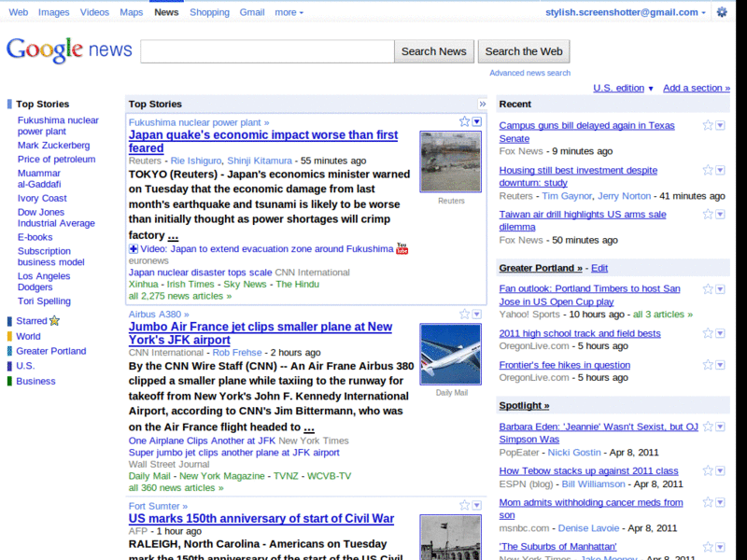The image size is (747, 560).
Task: Select Tori Spelling topic in sidebar
Action: pyautogui.click(x=44, y=301)
